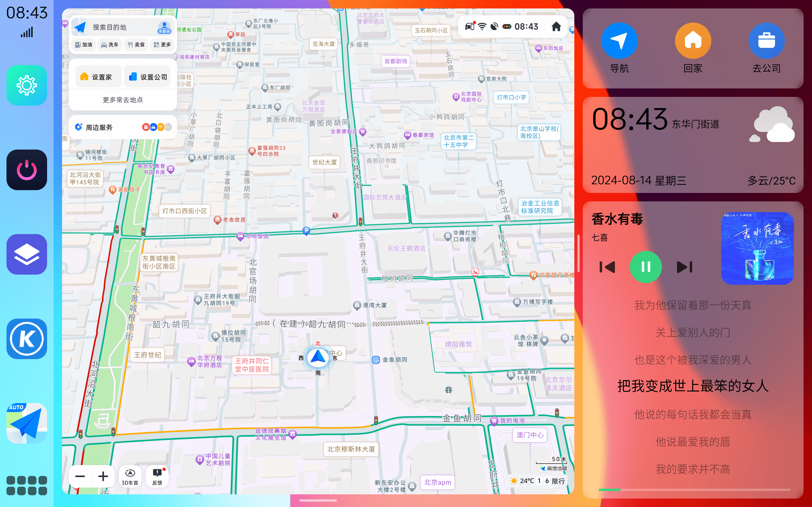Tap the 去公司 go-to-company icon

(767, 40)
